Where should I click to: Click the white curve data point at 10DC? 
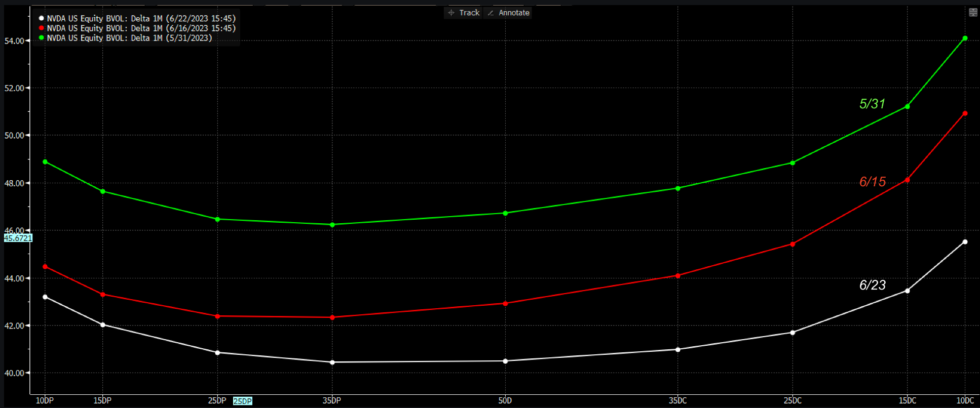[965, 242]
